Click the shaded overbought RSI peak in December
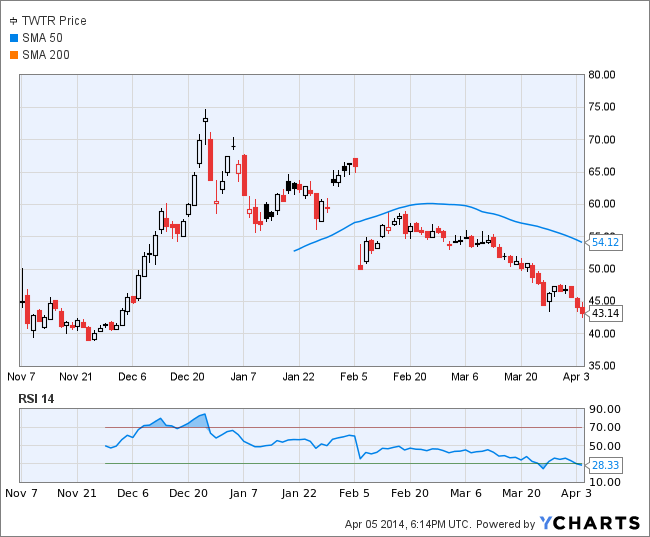 [199, 420]
